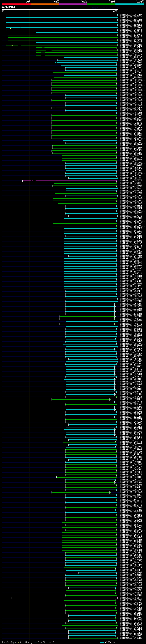
Task: Select the UniRef100_B0DZC4 label
Action: tap(131, 208)
